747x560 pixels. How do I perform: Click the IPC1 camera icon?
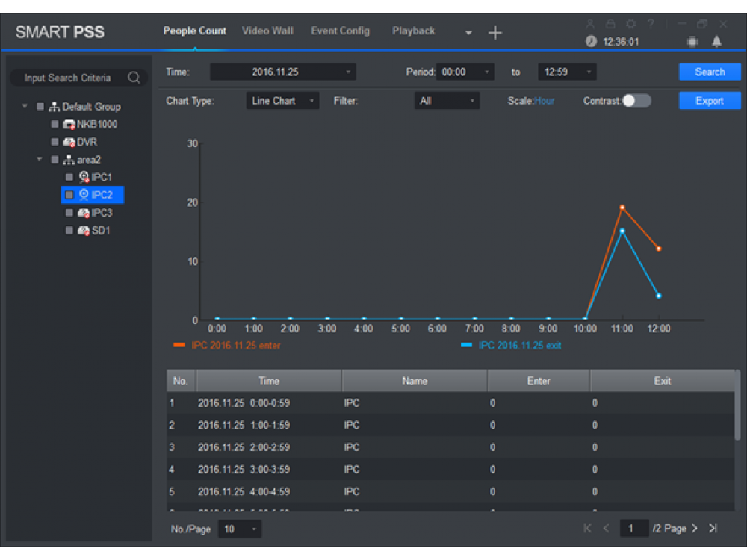83,177
